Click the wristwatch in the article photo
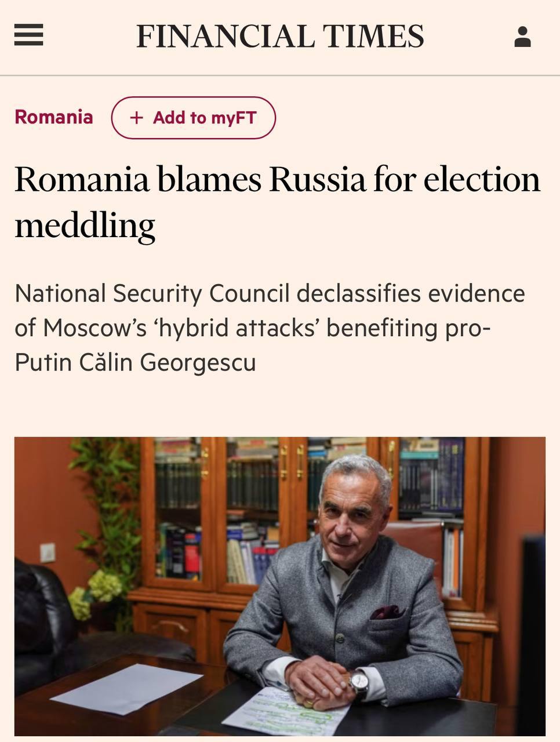The image size is (560, 742). pos(359,681)
